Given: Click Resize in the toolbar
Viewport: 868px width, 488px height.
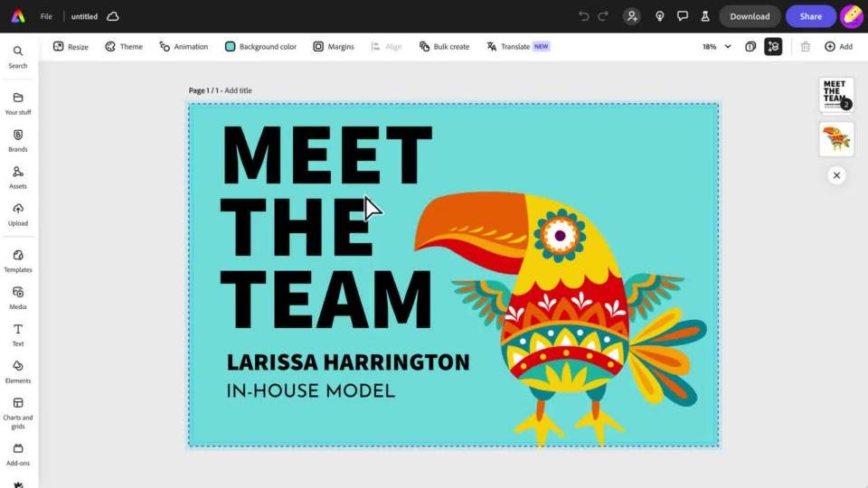Looking at the screenshot, I should click(x=71, y=47).
